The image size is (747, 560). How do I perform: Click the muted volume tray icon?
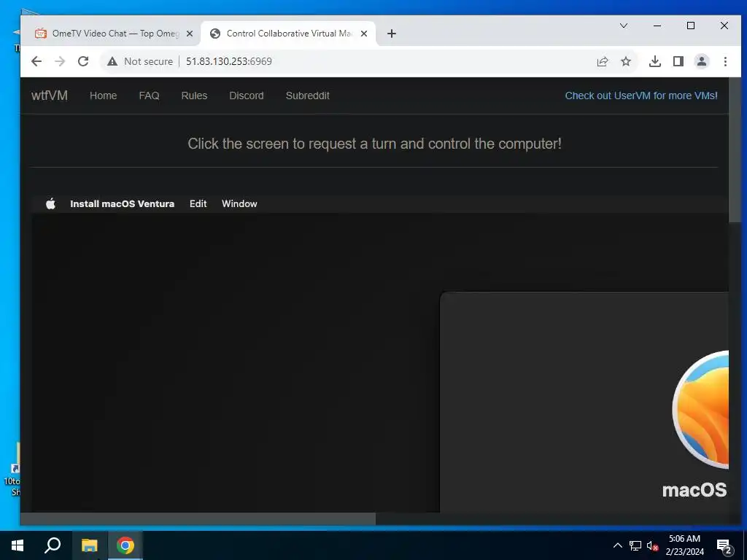click(x=652, y=546)
